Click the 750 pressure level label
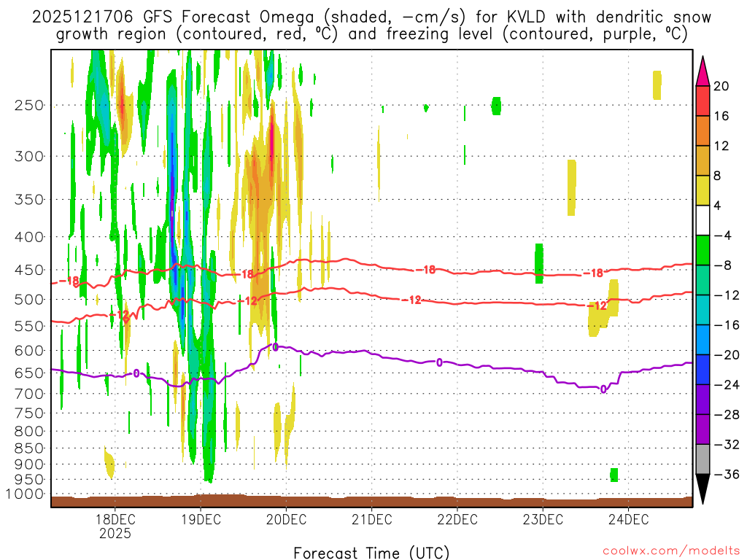The image size is (747, 560). [x=29, y=413]
